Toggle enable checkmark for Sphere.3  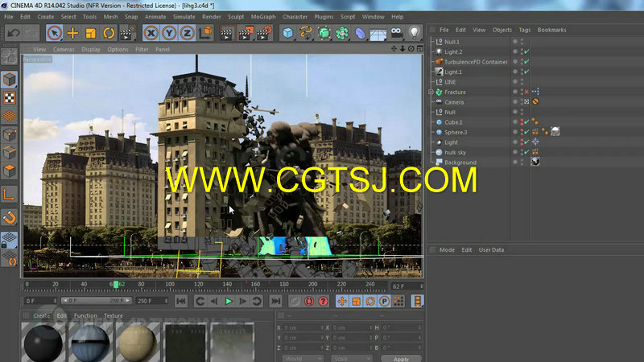pos(527,132)
